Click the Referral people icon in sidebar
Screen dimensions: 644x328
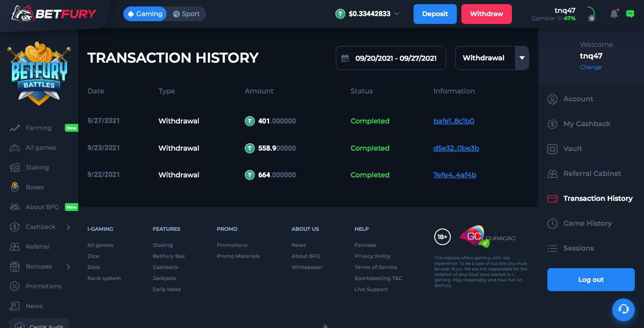15,247
